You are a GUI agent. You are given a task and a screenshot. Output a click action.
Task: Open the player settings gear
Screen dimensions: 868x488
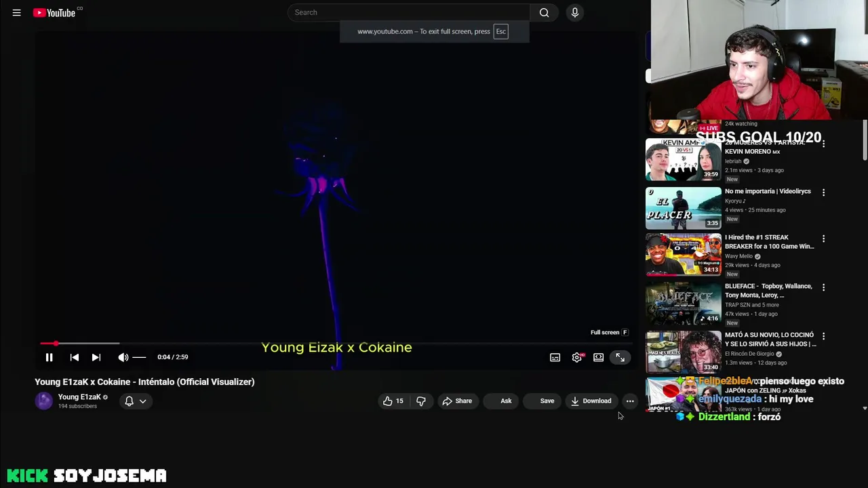click(x=576, y=357)
